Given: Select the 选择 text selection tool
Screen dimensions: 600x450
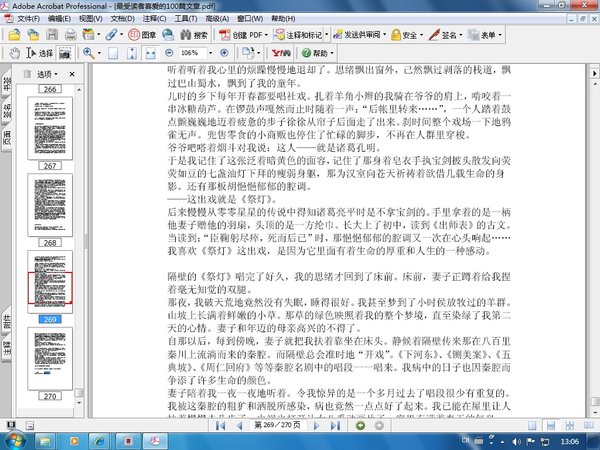Looking at the screenshot, I should tap(39, 53).
